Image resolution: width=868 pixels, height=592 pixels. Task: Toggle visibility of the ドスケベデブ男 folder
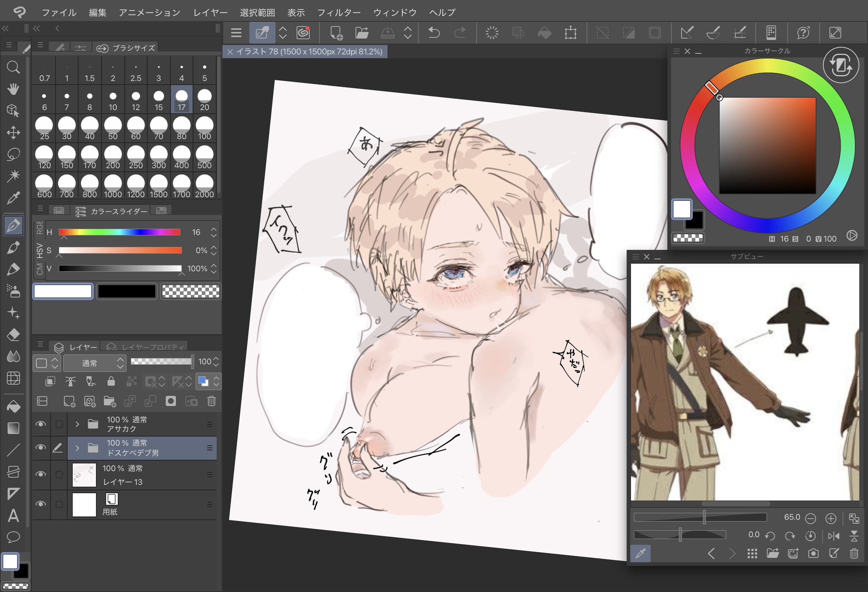(x=41, y=447)
